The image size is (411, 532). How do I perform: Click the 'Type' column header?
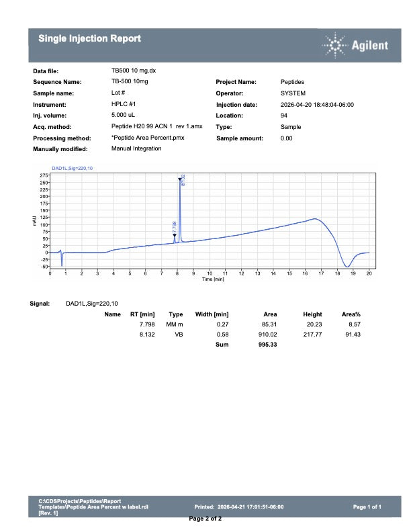176,314
